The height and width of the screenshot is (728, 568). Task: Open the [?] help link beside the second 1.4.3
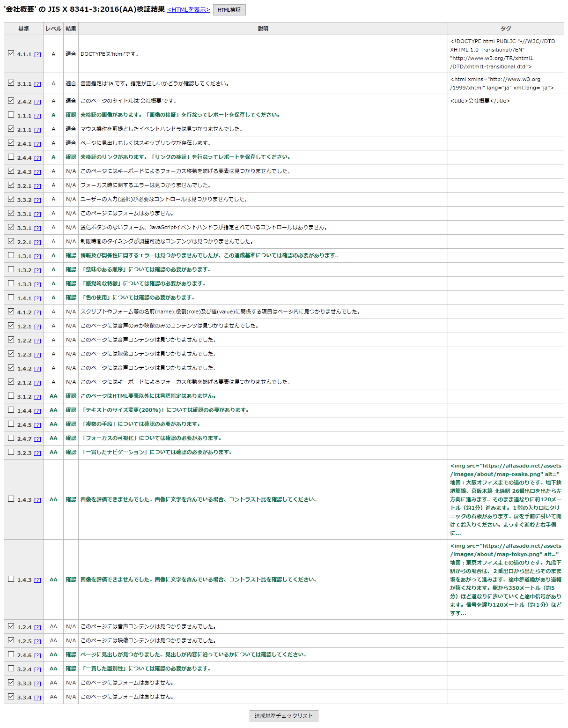(x=37, y=579)
